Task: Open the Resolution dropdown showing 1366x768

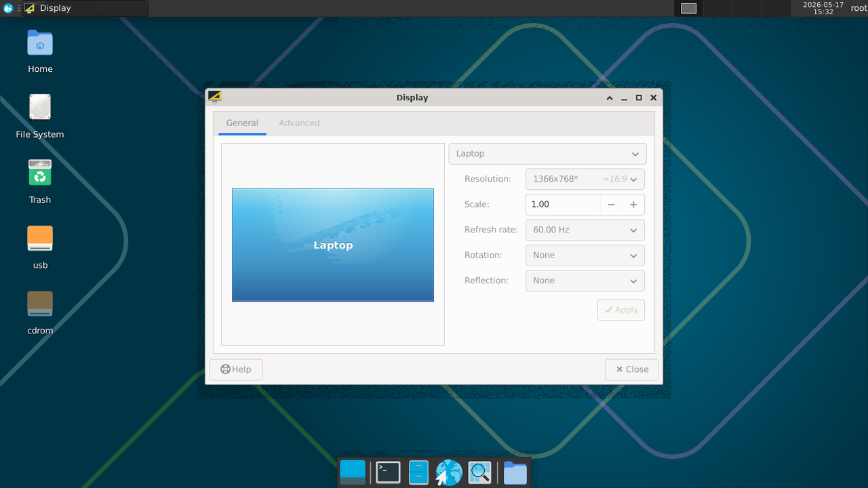Action: (x=585, y=179)
